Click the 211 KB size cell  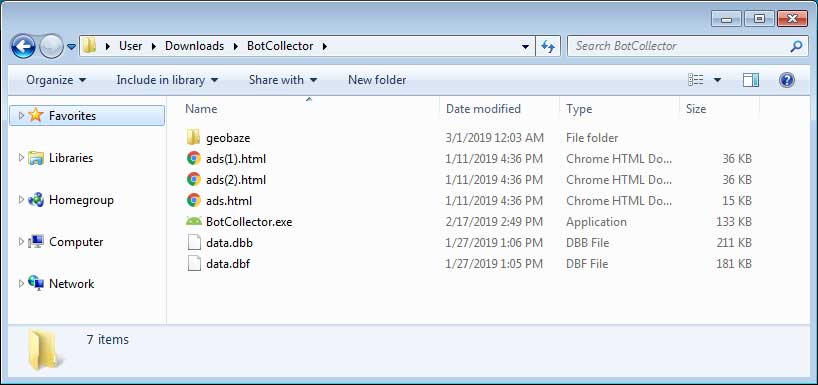point(734,243)
